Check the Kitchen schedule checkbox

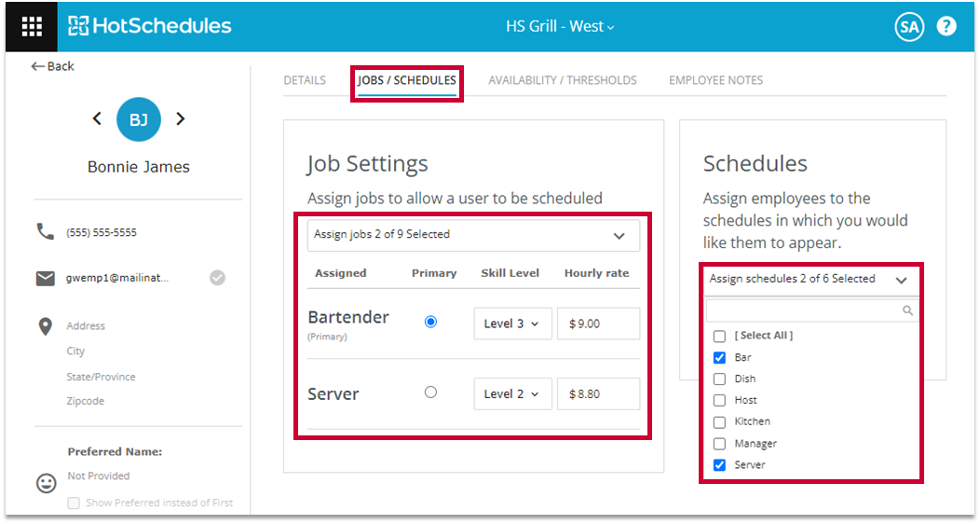pos(719,421)
